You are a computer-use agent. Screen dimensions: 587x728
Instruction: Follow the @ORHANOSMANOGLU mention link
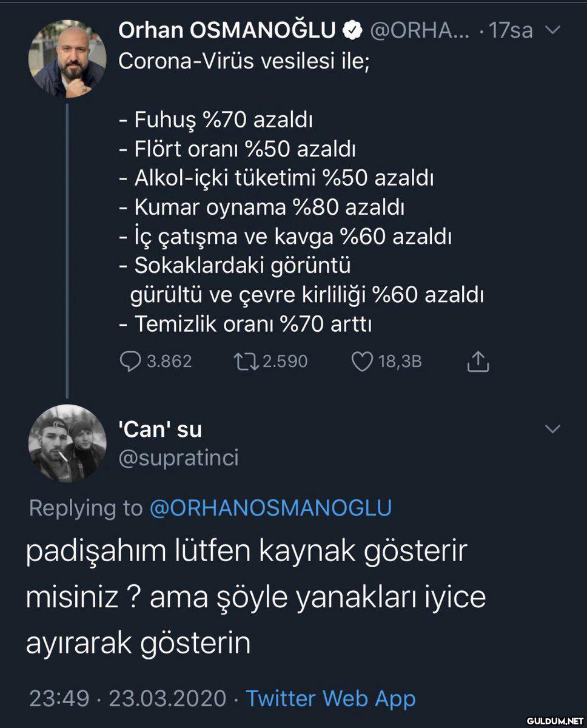coord(270,508)
